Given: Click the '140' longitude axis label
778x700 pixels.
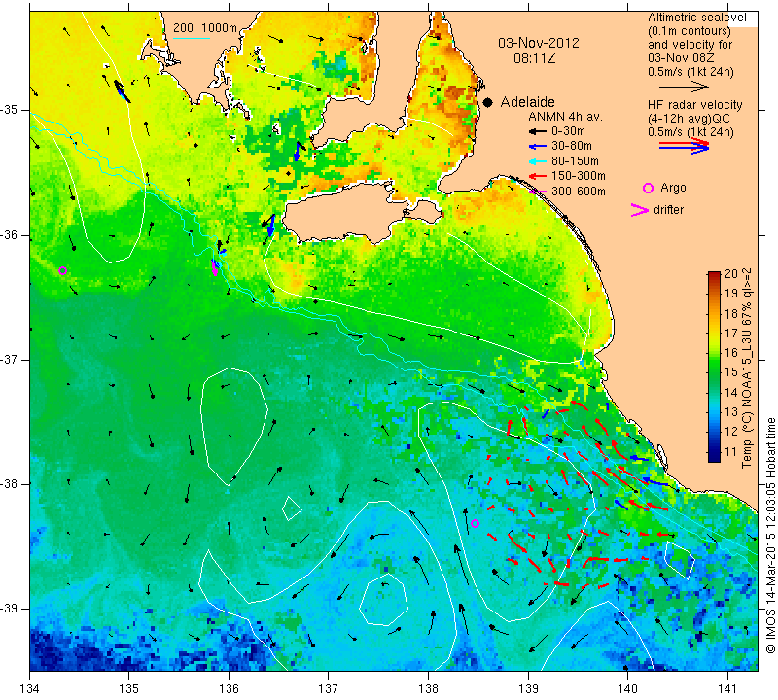Looking at the screenshot, I should click(x=627, y=689).
